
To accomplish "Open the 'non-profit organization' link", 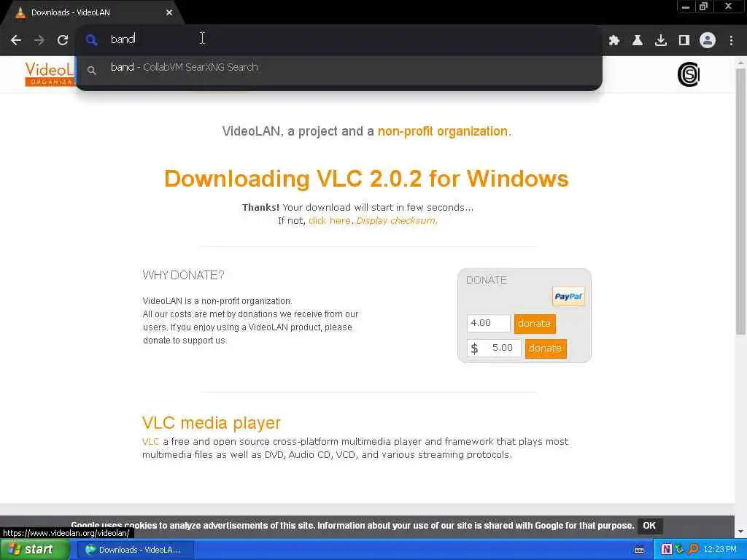I will 443,131.
